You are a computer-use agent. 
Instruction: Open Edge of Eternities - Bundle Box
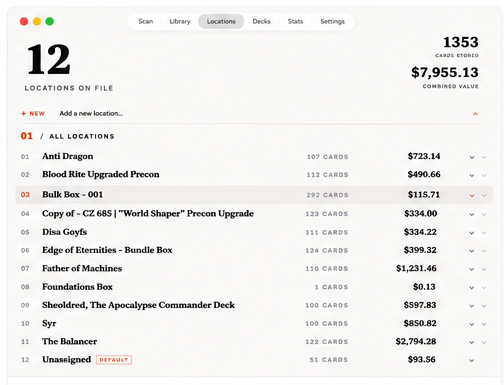pos(107,250)
